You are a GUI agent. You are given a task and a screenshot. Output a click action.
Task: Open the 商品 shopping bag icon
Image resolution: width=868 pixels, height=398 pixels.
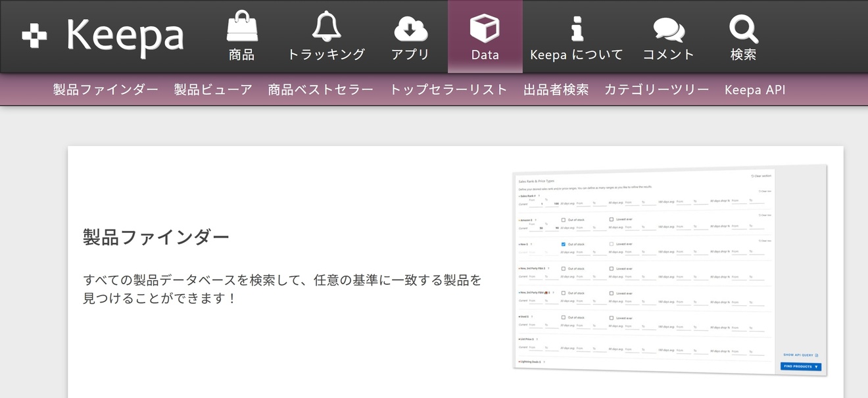pos(242,27)
